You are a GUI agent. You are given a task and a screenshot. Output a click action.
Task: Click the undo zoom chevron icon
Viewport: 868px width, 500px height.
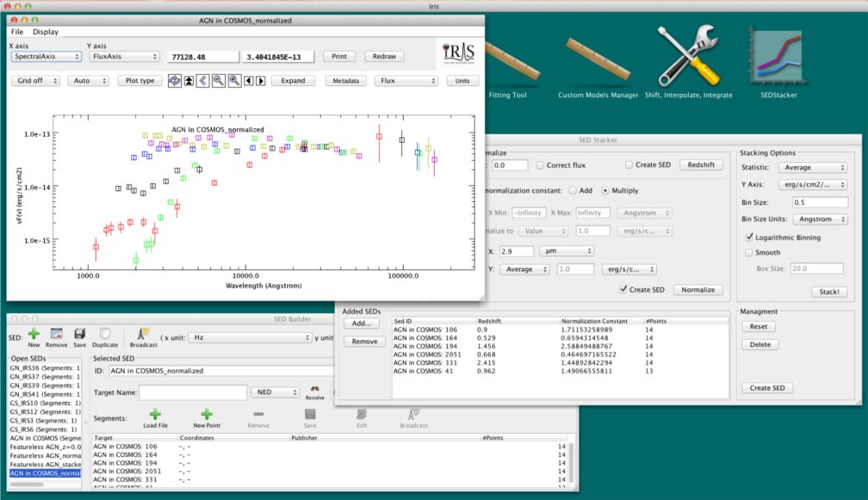click(202, 81)
